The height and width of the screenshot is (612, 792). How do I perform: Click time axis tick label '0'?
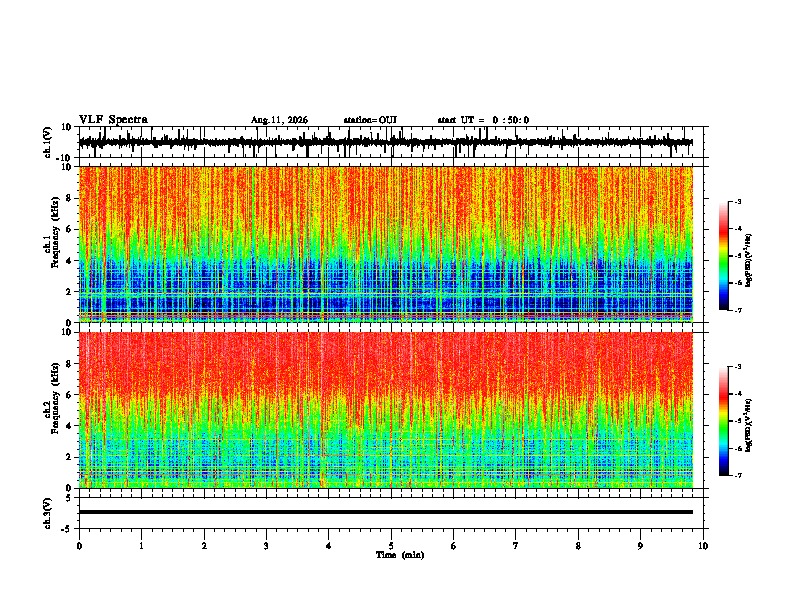(79, 546)
